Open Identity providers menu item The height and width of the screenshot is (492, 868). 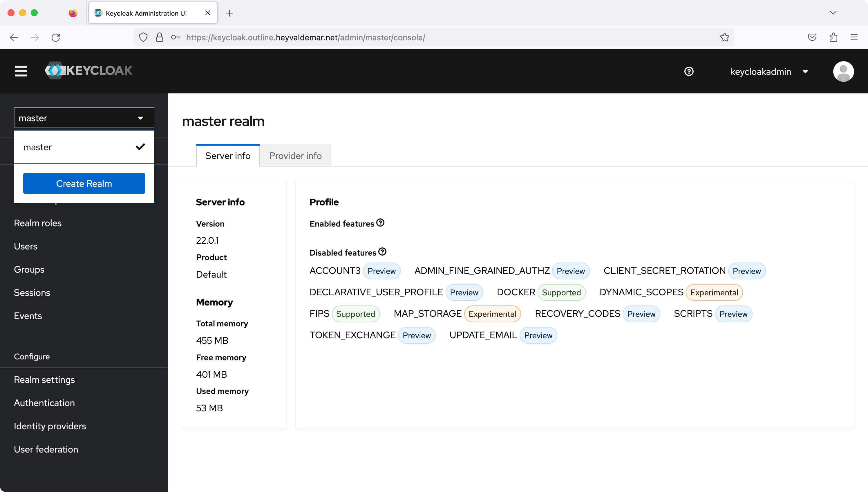(50, 426)
